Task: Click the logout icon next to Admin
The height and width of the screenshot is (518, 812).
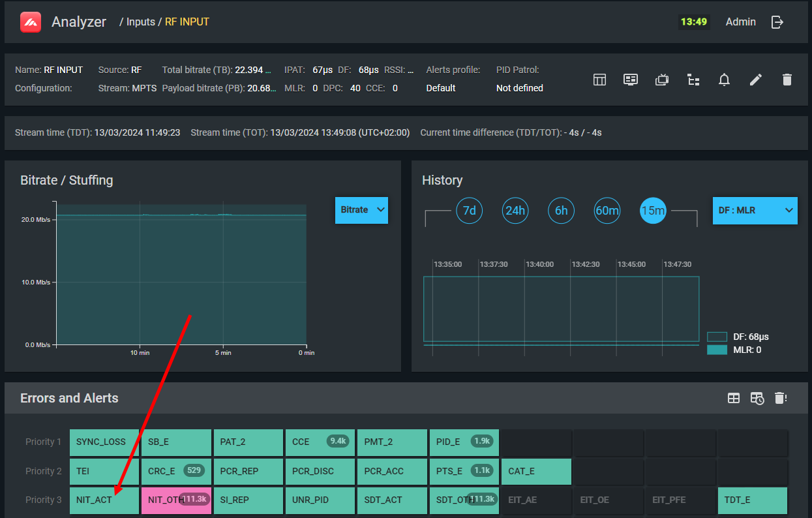Action: click(777, 22)
